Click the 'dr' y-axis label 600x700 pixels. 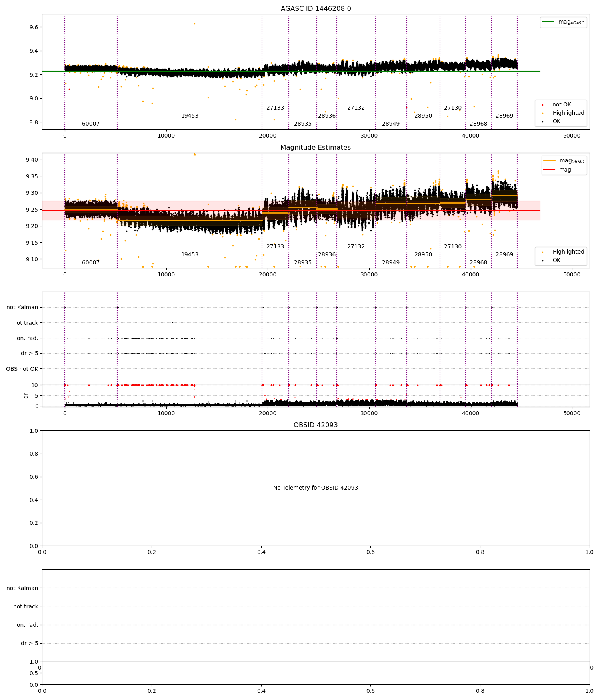(x=26, y=396)
